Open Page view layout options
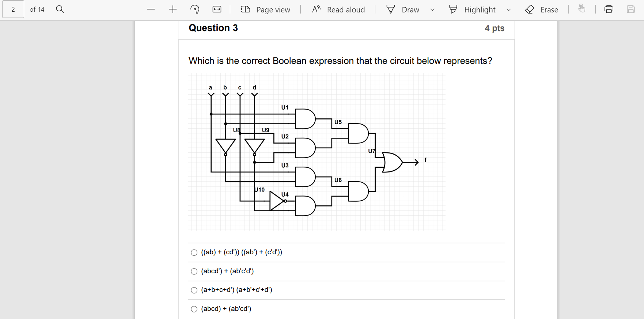The width and height of the screenshot is (644, 319). click(245, 10)
